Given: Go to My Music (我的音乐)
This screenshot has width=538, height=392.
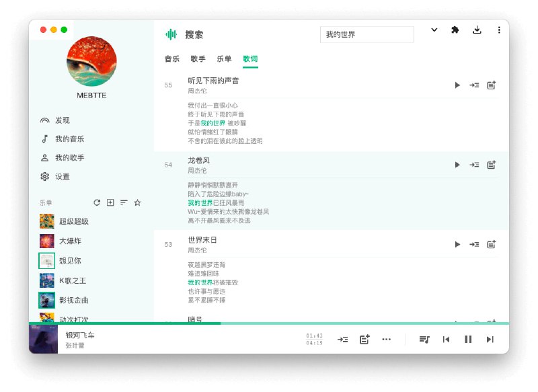Looking at the screenshot, I should coord(63,139).
